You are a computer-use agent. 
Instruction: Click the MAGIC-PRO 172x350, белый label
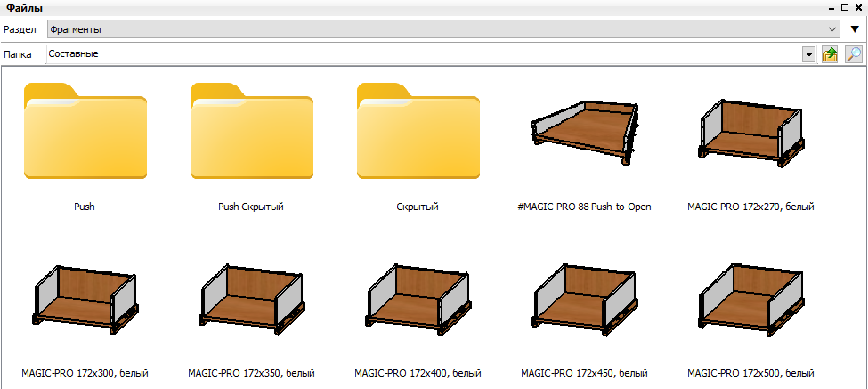click(x=252, y=373)
